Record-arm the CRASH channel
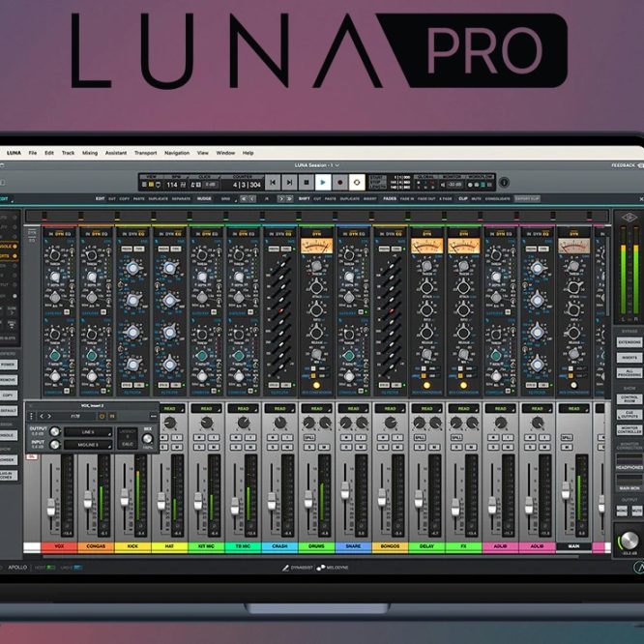Image resolution: width=644 pixels, height=644 pixels. [x=274, y=438]
